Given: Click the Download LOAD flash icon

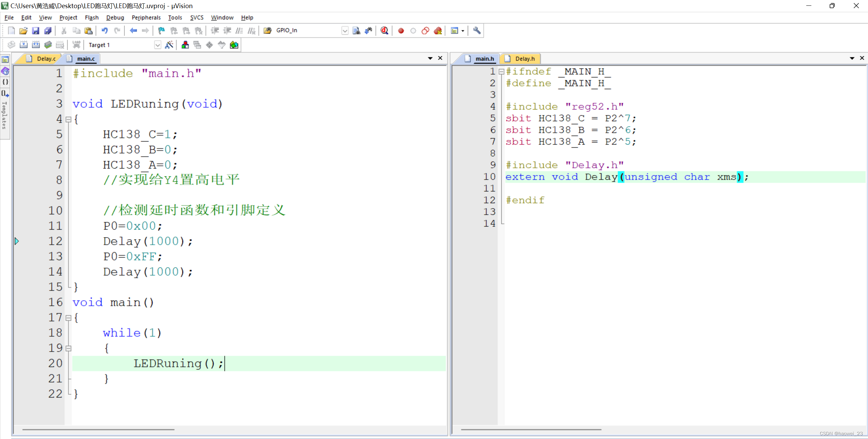Looking at the screenshot, I should [76, 45].
